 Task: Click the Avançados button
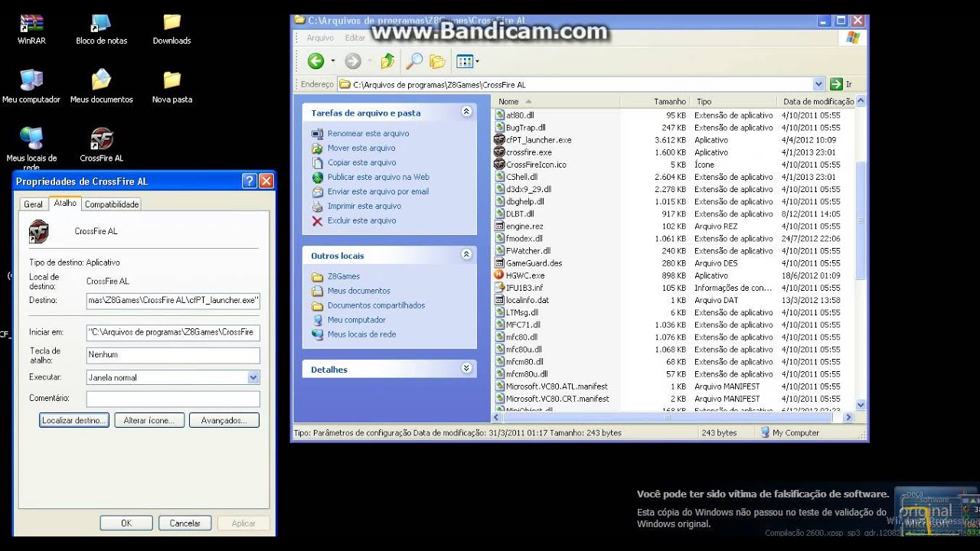[224, 420]
